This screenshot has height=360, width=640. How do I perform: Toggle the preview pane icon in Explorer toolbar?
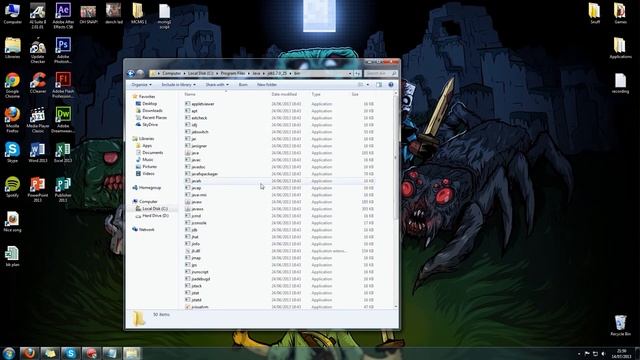(379, 84)
